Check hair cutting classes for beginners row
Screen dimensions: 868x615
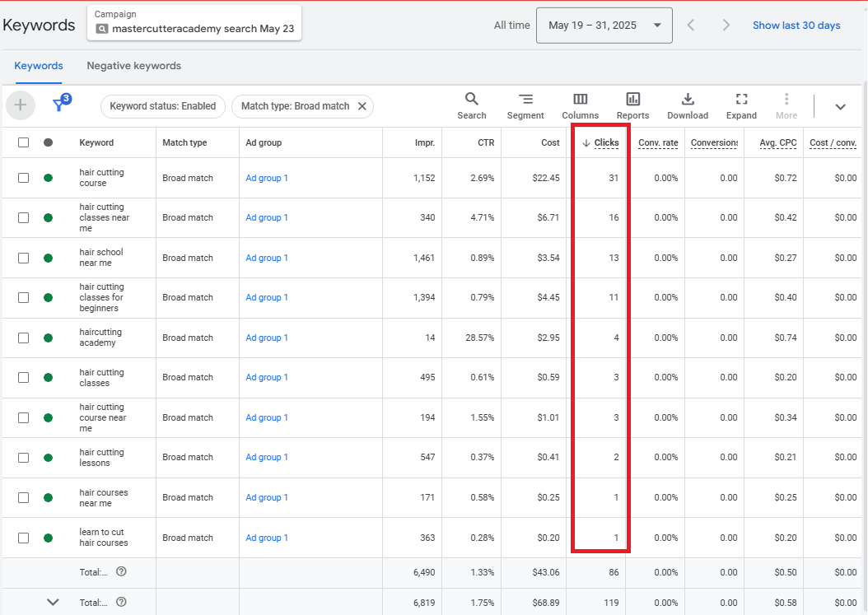pos(23,297)
